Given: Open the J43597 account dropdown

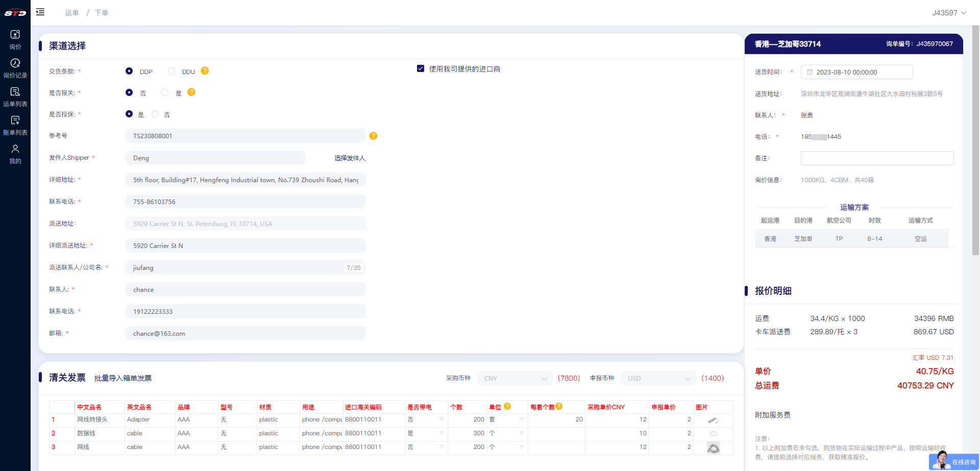Looking at the screenshot, I should (948, 13).
